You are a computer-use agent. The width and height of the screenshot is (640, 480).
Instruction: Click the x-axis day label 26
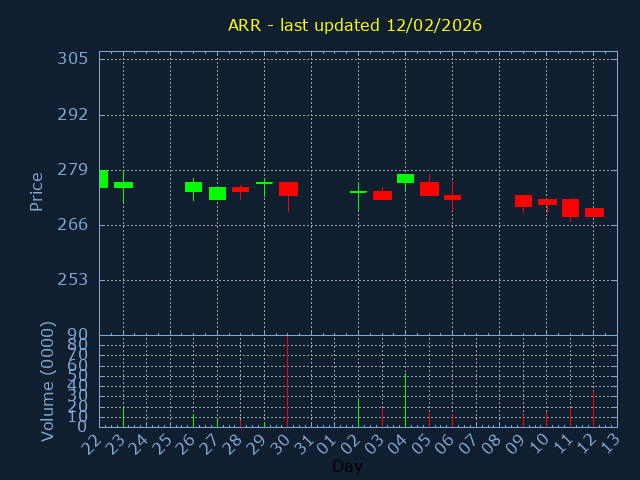[x=186, y=443]
